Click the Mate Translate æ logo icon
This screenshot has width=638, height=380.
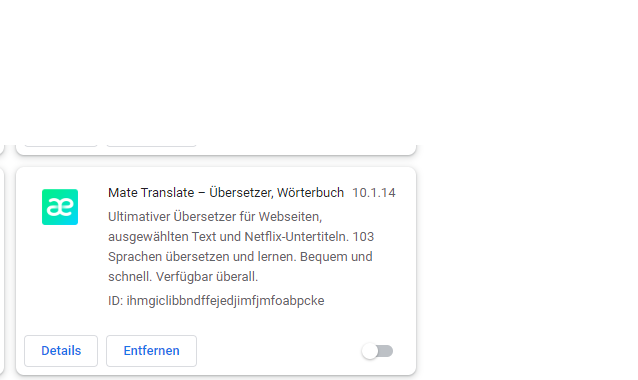60,207
